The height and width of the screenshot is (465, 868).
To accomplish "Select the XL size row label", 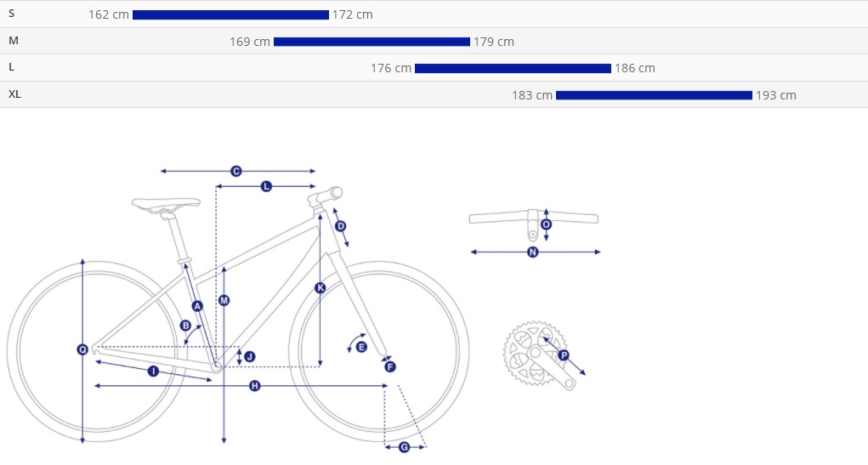I will coord(14,94).
